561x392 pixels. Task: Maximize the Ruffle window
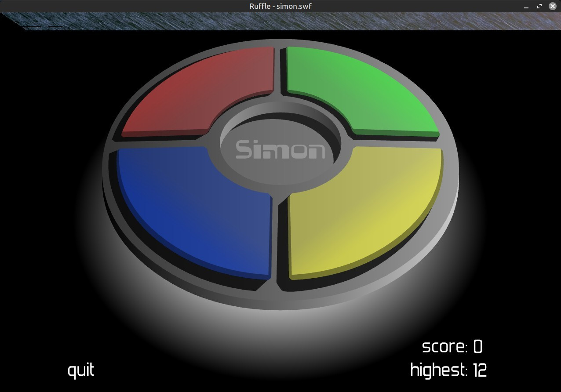click(x=539, y=6)
